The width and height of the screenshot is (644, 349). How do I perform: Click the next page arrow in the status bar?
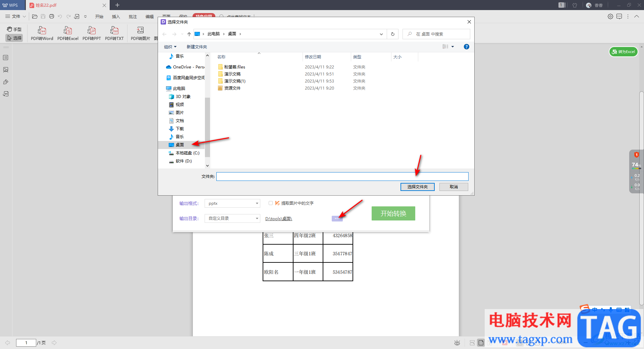tap(54, 343)
